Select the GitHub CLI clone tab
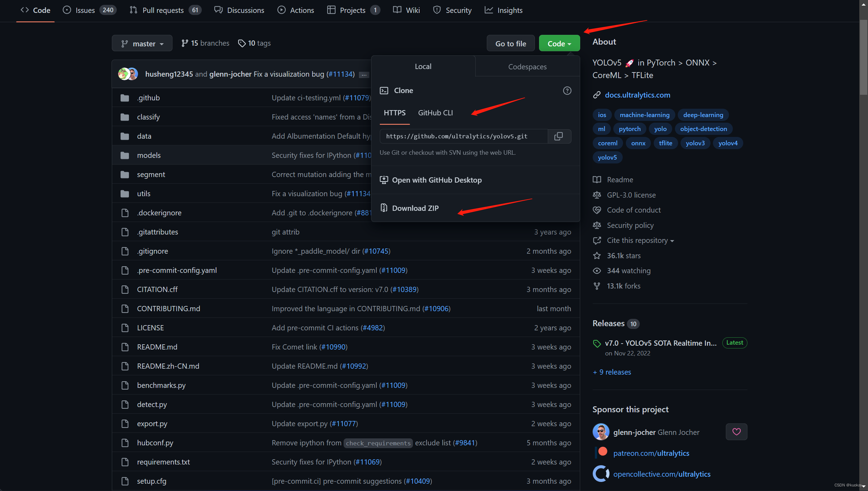The image size is (868, 491). point(435,113)
